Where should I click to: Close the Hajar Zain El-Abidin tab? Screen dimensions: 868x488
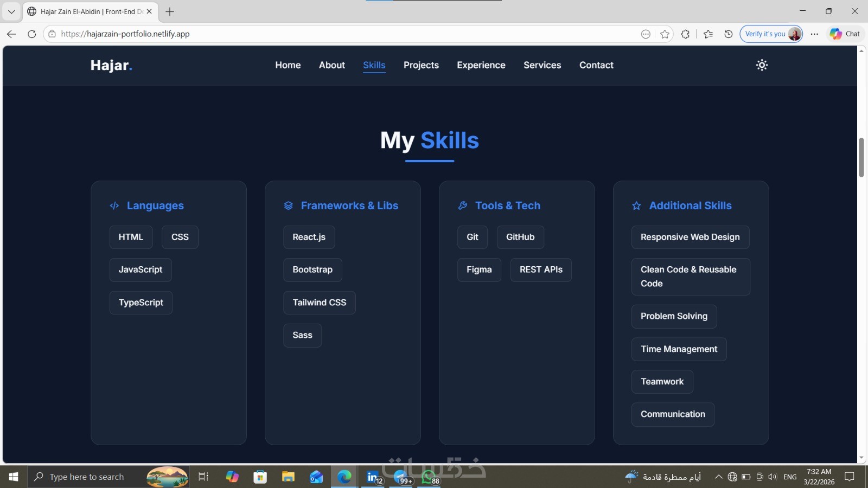149,11
